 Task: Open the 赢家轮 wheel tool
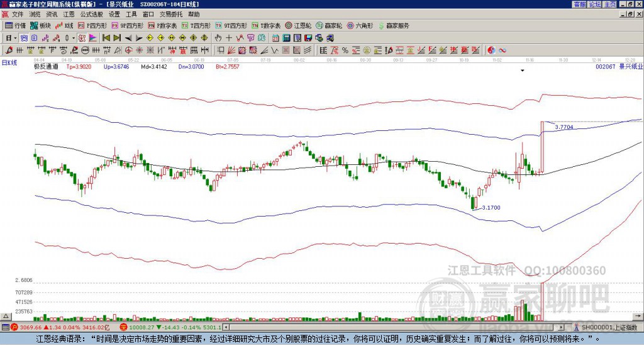(x=329, y=25)
